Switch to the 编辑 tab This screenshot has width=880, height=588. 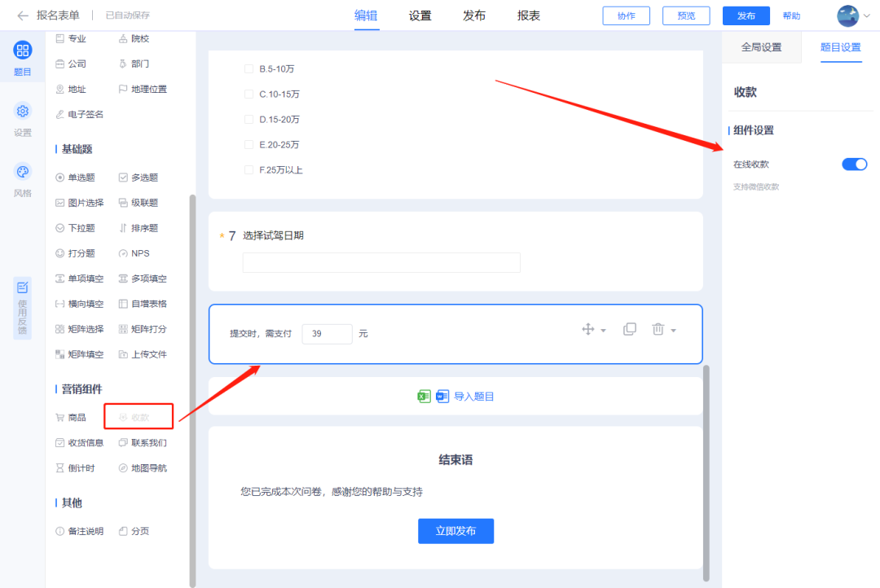[366, 15]
